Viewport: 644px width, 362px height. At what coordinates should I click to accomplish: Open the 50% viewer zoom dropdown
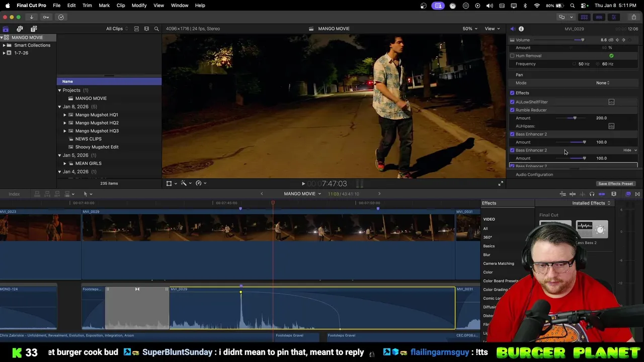[x=470, y=29]
